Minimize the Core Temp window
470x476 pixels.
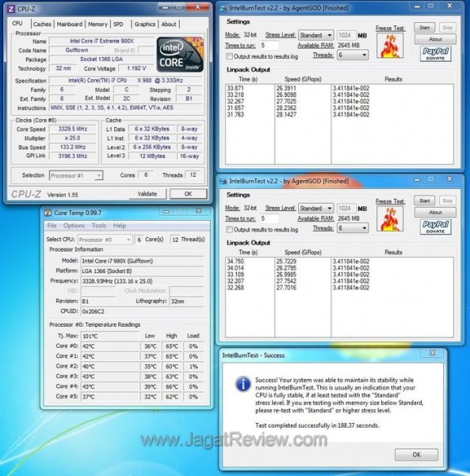tap(166, 211)
